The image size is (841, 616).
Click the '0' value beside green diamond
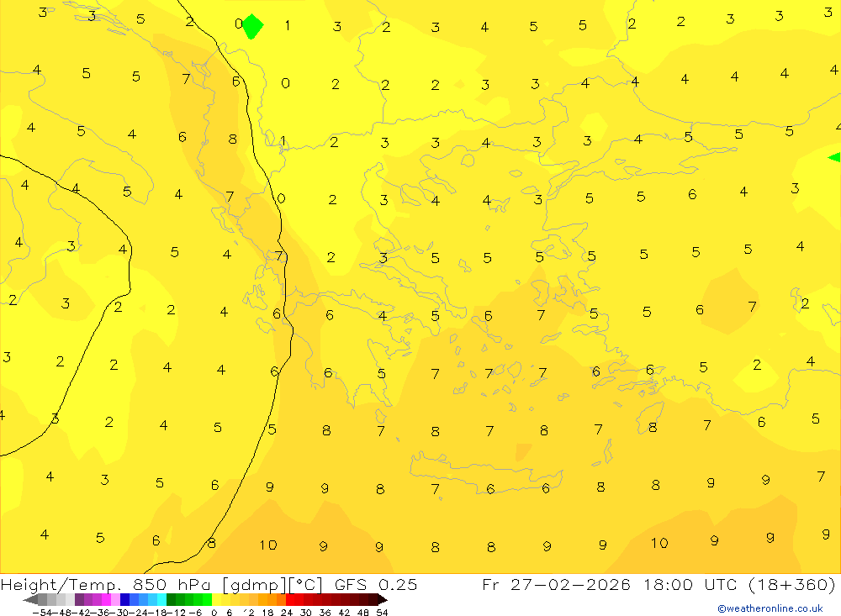238,24
